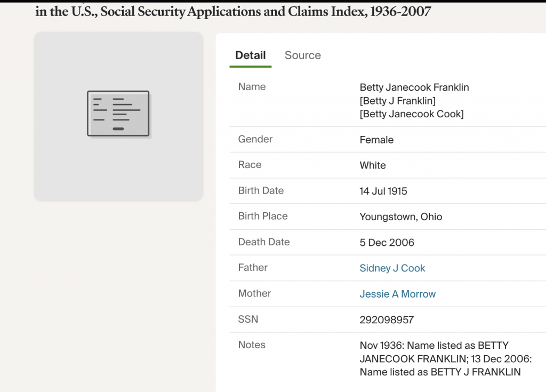Open father Sidney J Cook's record
Image resolution: width=546 pixels, height=392 pixels.
click(x=392, y=268)
